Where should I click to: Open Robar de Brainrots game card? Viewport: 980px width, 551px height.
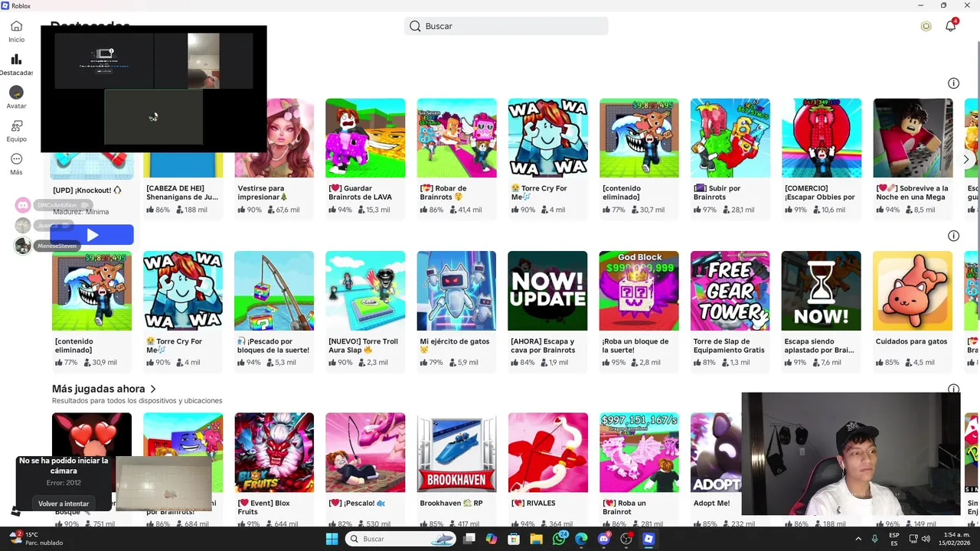tap(456, 158)
